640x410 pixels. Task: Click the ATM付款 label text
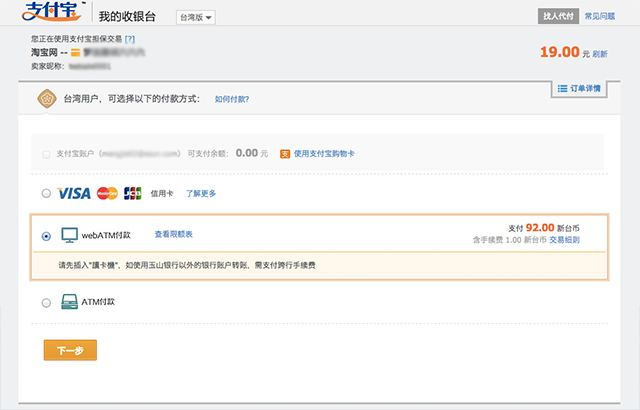98,302
